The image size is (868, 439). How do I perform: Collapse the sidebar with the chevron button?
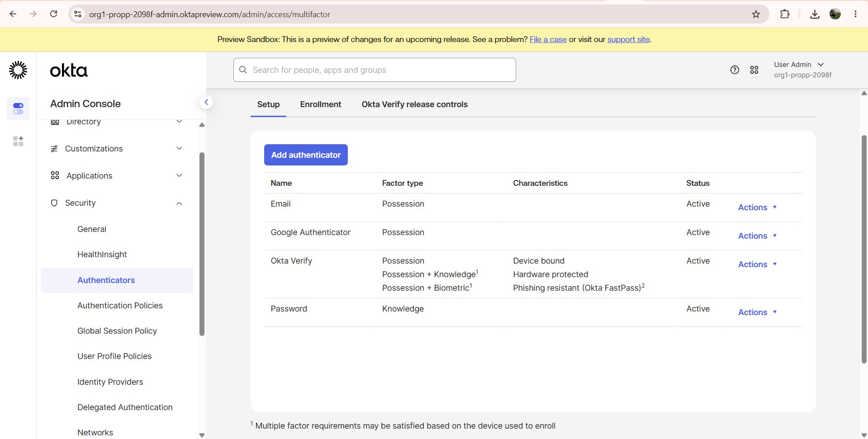pyautogui.click(x=206, y=102)
